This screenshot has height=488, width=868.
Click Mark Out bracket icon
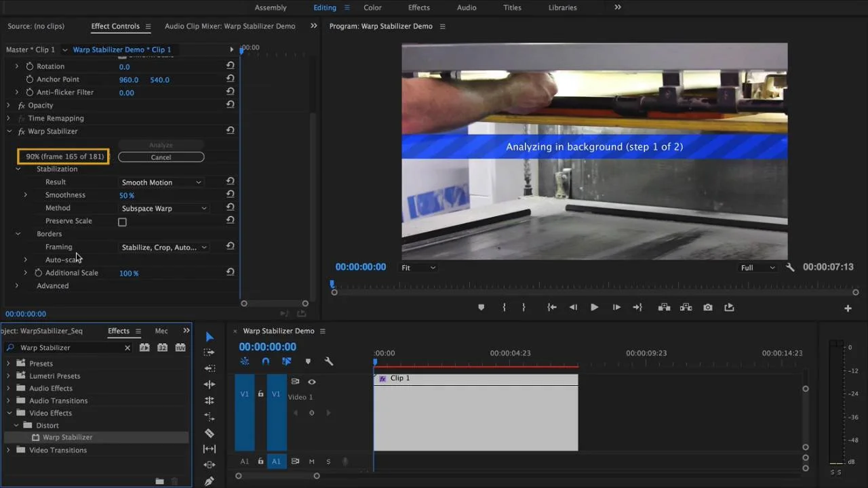click(x=524, y=307)
